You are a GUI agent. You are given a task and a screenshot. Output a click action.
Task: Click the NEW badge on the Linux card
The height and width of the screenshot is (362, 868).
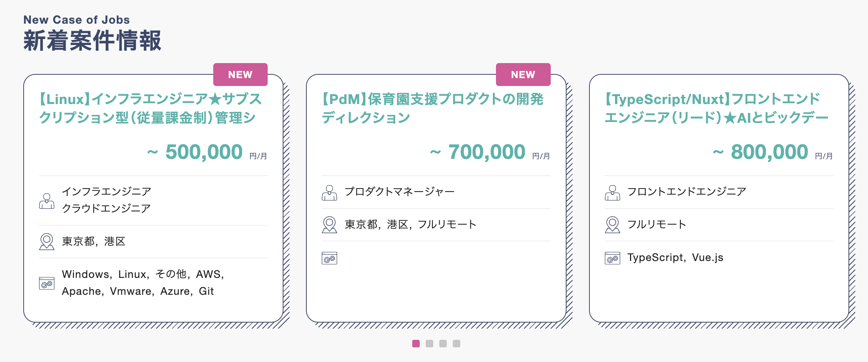point(240,74)
